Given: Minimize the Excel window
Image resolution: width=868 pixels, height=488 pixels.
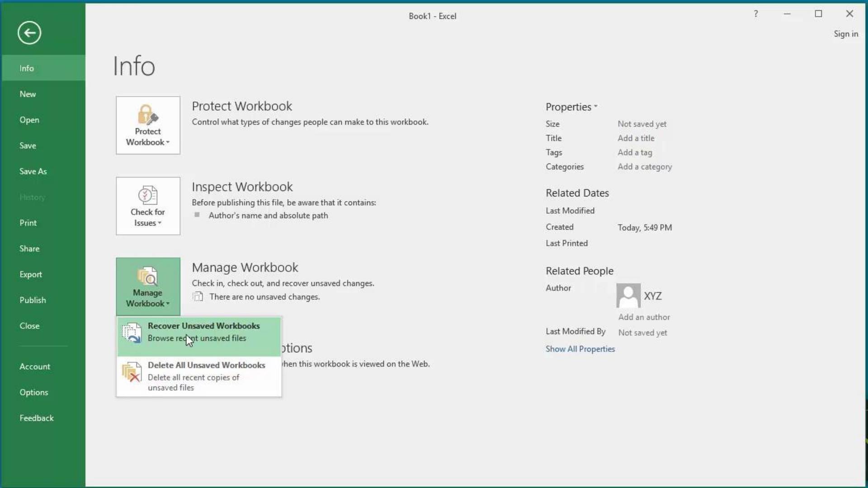Looking at the screenshot, I should click(787, 14).
